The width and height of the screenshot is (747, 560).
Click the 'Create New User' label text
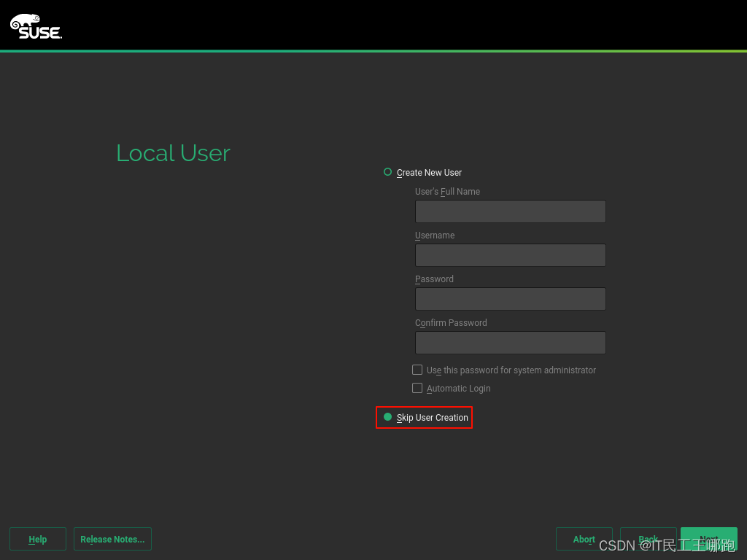pos(429,172)
